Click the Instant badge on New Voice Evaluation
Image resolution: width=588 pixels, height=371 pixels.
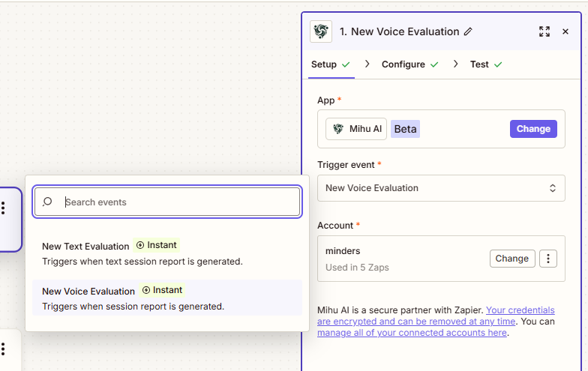click(162, 290)
